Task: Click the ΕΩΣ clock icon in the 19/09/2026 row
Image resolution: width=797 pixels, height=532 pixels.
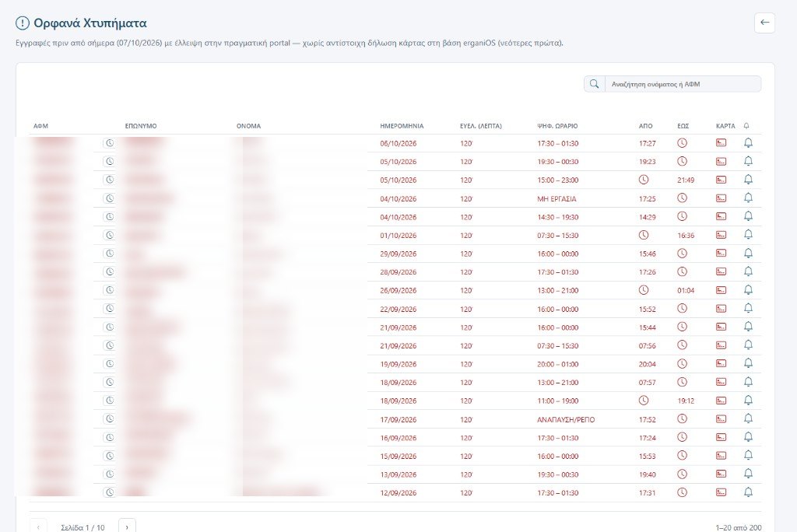Action: click(682, 364)
